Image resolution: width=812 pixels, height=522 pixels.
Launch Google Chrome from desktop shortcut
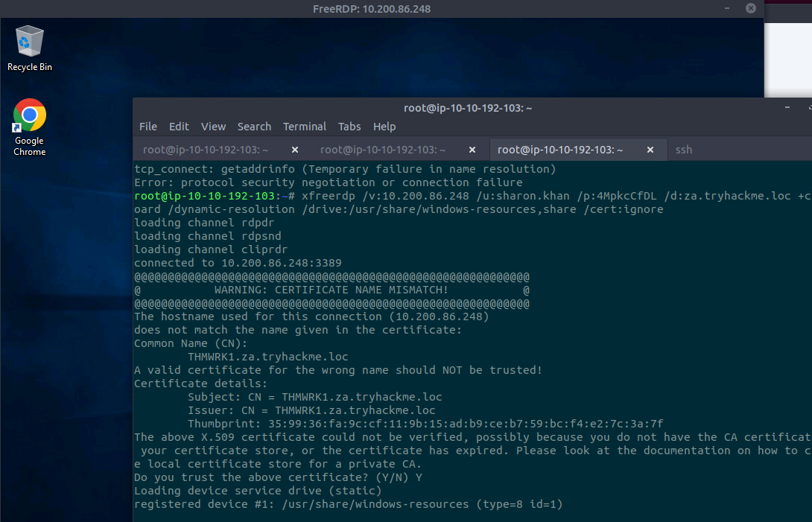30,127
